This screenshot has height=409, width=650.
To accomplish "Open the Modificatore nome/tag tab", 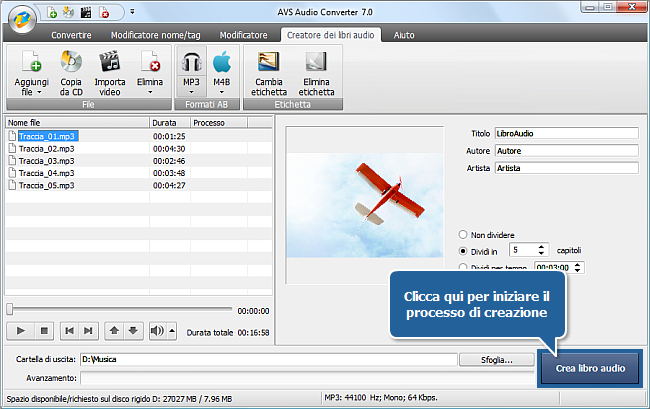I will click(161, 34).
